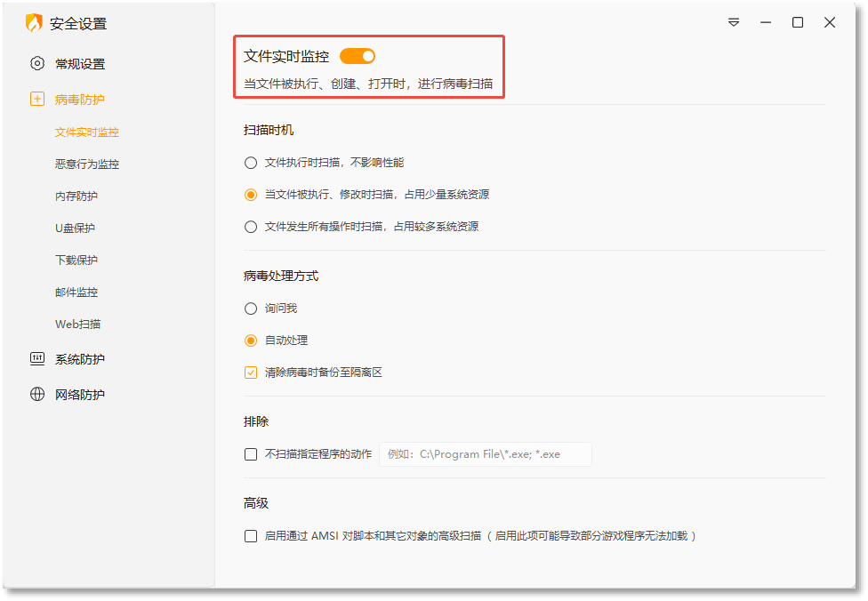Viewport: 868px width, 601px height.
Task: Toggle the 文件实时监控 switch off
Action: tap(358, 56)
